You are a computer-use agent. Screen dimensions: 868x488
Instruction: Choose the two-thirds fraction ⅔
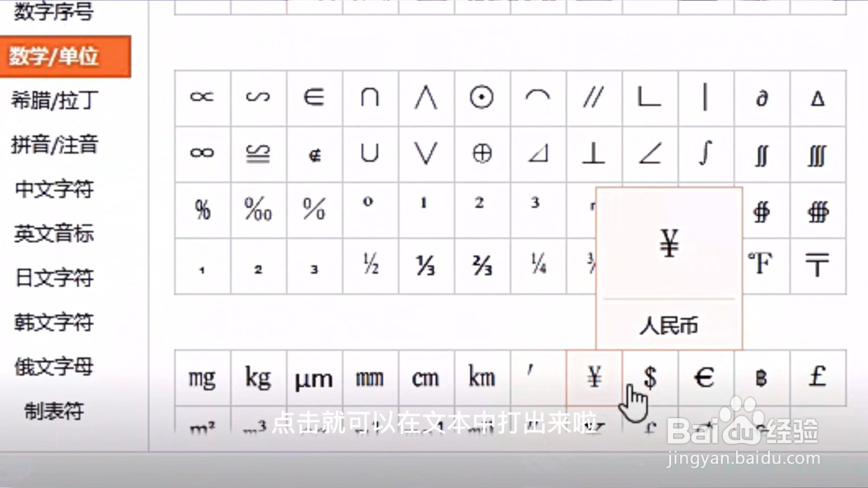click(x=482, y=266)
